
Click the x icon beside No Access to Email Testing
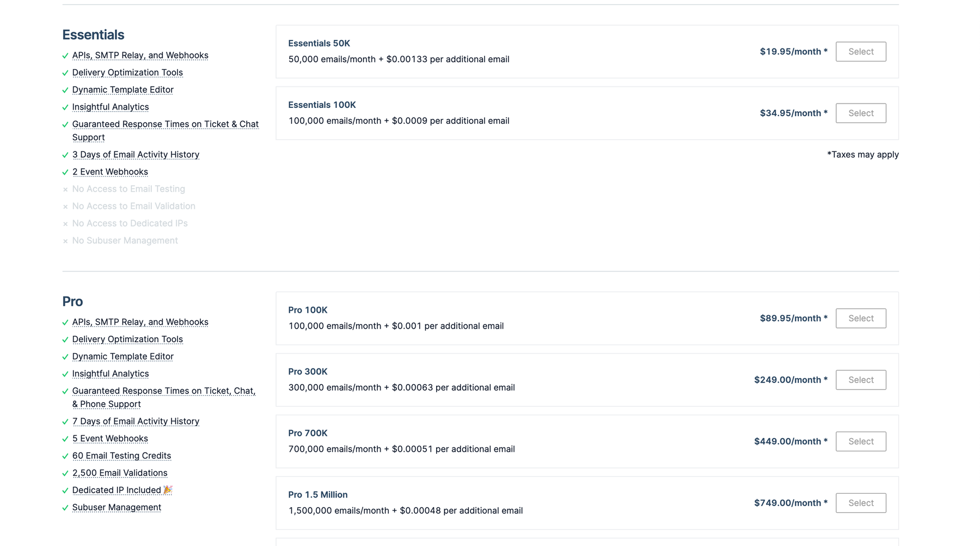coord(65,189)
